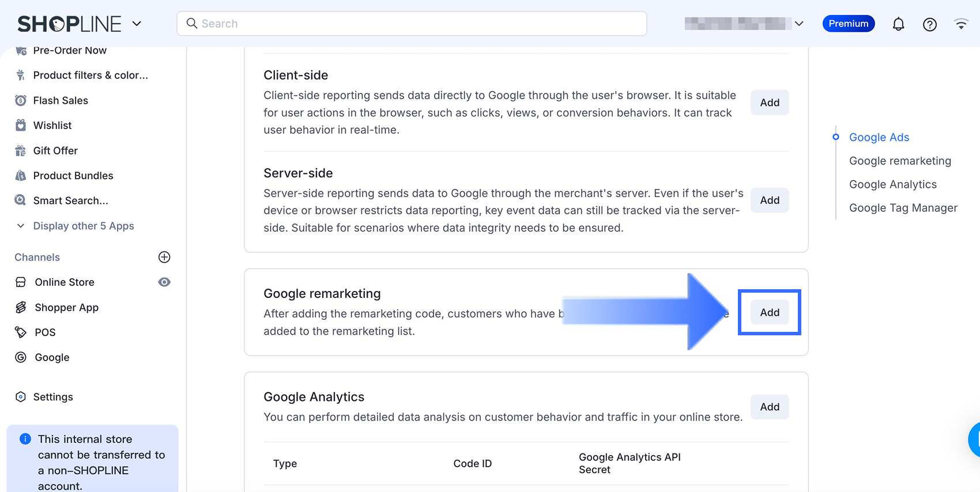Add Server-side reporting
The height and width of the screenshot is (492, 980).
770,200
